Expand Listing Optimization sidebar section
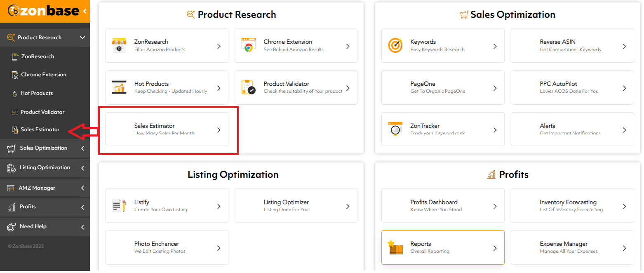 pyautogui.click(x=82, y=168)
